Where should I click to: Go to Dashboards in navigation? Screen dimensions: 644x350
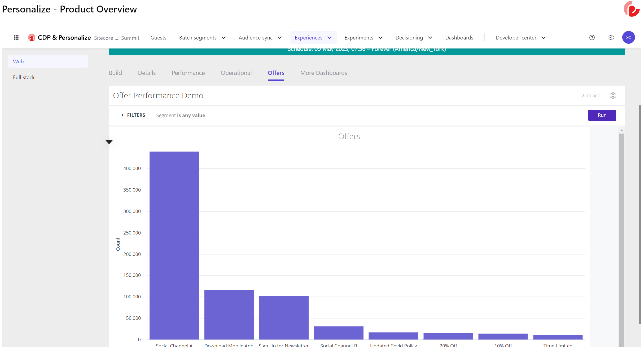(459, 38)
